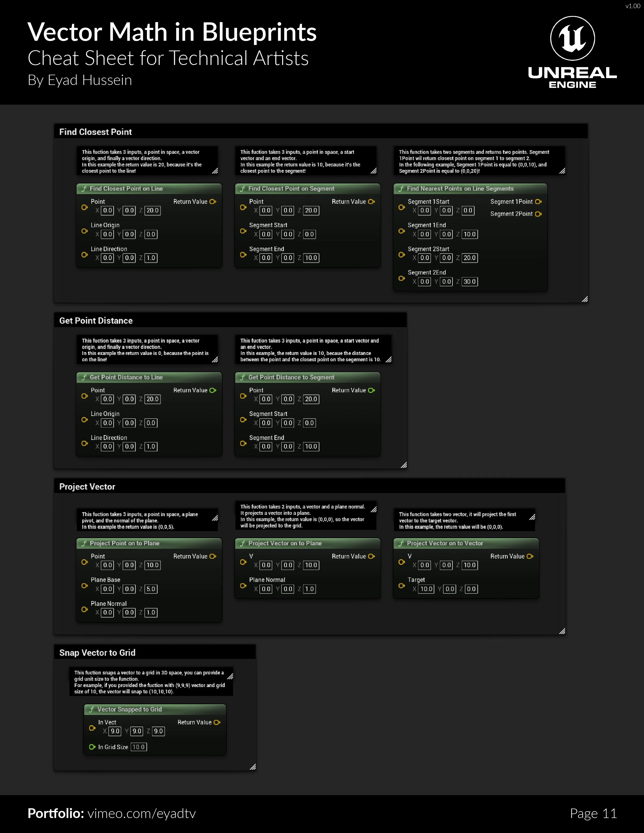Click Segment 1Point output pin
The width and height of the screenshot is (644, 833).
click(x=538, y=201)
